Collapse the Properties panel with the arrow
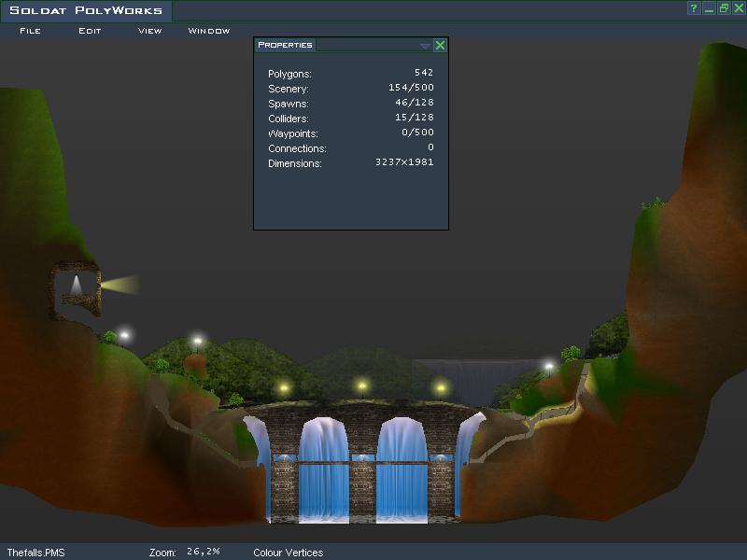The height and width of the screenshot is (560, 747). click(425, 45)
